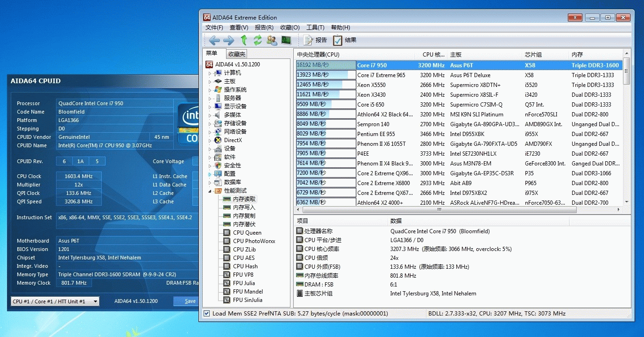Image resolution: width=644 pixels, height=337 pixels.
Task: Select the Core i7 Extreme 965 result row
Action: click(x=381, y=75)
